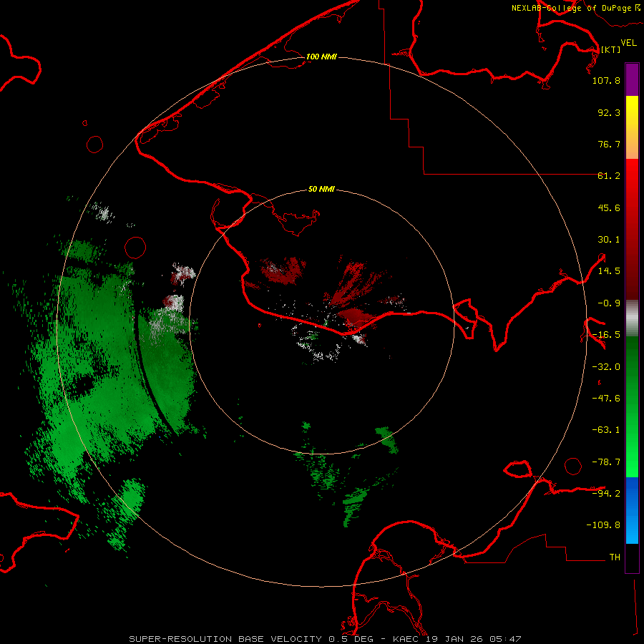Screen dimensions: 644x644
Task: Click the 92.3 scale value
Action: coord(609,112)
